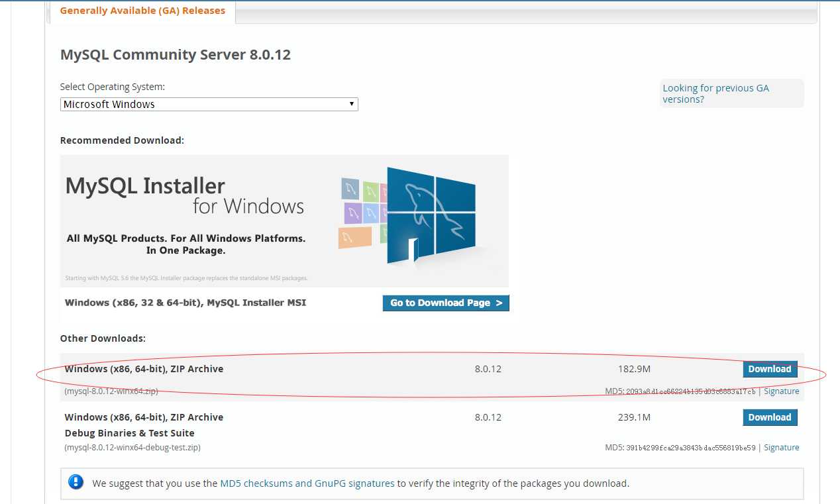The image size is (840, 504).
Task: Click the Debug Binaries & Test Suite text
Action: [130, 433]
